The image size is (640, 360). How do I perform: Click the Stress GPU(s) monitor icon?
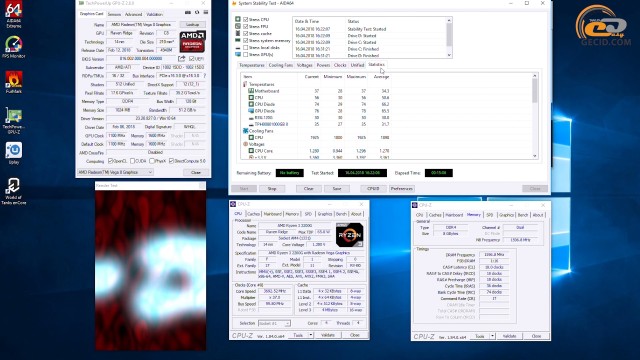coord(238,54)
